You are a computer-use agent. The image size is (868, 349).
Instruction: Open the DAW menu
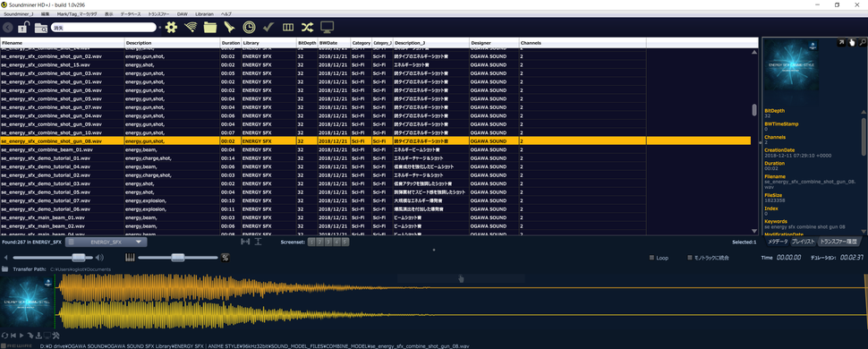(183, 13)
